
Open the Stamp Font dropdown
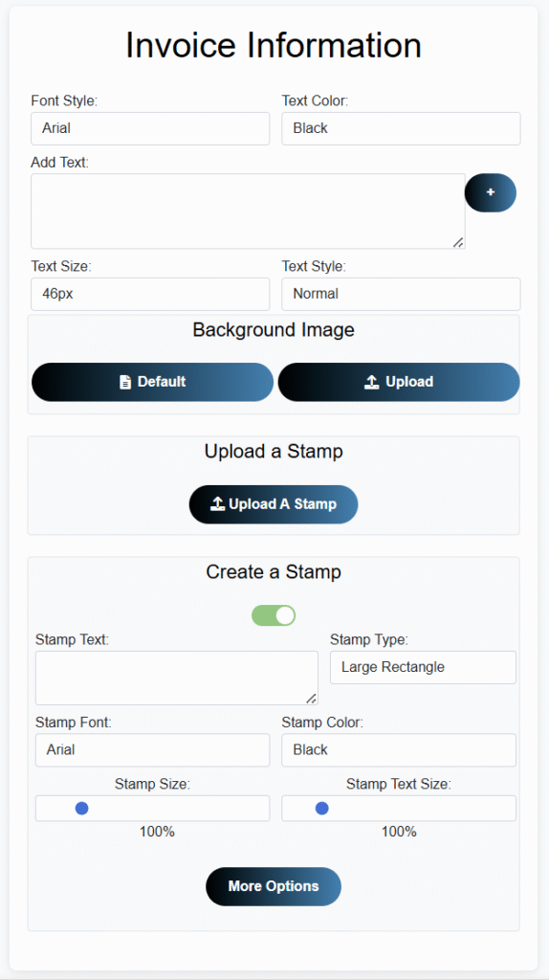[x=152, y=750]
